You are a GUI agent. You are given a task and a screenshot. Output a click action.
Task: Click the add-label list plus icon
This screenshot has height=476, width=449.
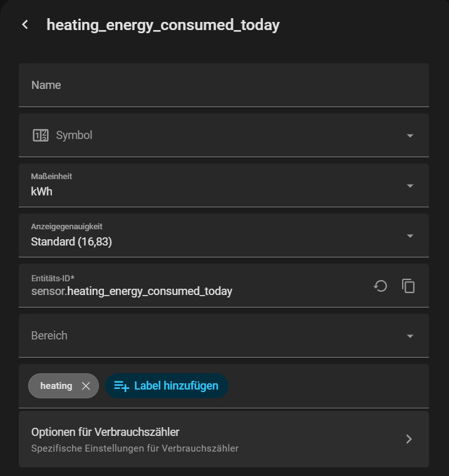[x=121, y=386]
